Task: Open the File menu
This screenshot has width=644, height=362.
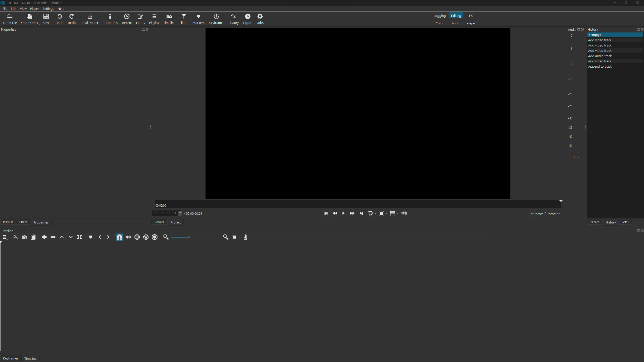Action: pyautogui.click(x=5, y=9)
